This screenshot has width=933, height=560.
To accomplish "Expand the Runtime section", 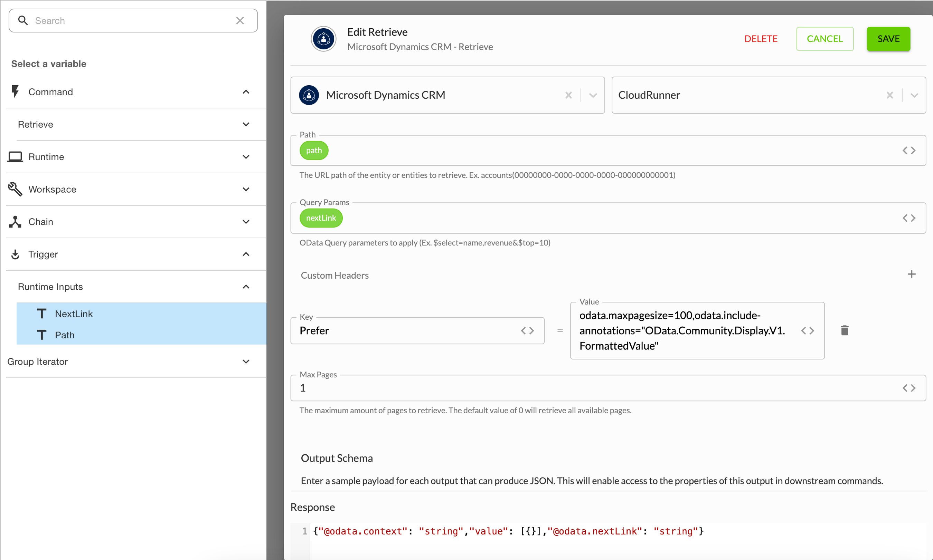I will coord(246,157).
